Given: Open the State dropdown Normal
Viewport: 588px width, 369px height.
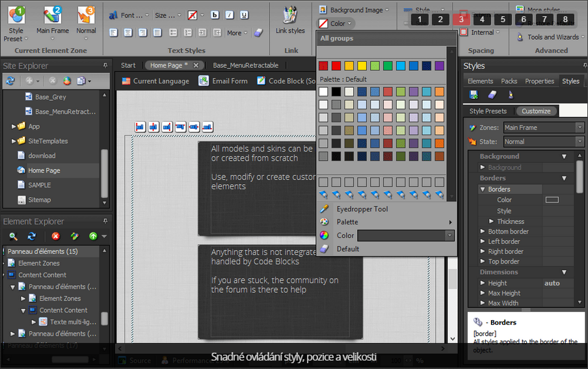Looking at the screenshot, I should pos(544,141).
